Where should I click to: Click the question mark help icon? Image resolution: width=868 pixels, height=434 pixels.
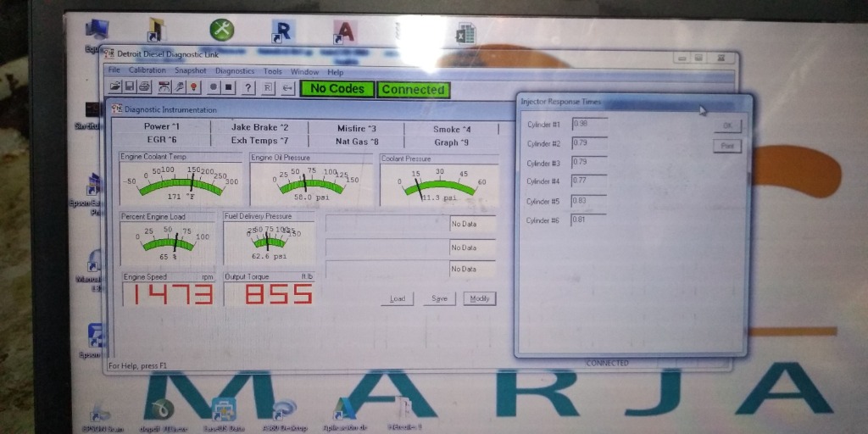(x=248, y=88)
